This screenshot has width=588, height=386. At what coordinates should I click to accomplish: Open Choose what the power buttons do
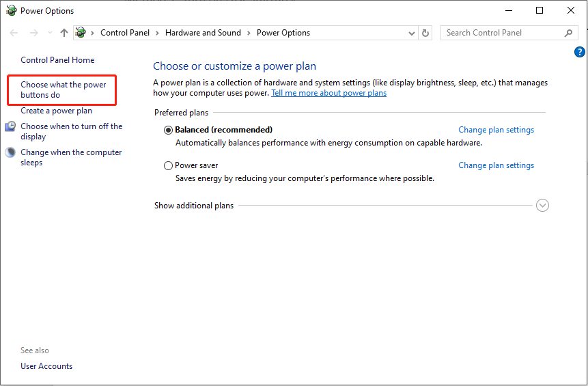64,89
